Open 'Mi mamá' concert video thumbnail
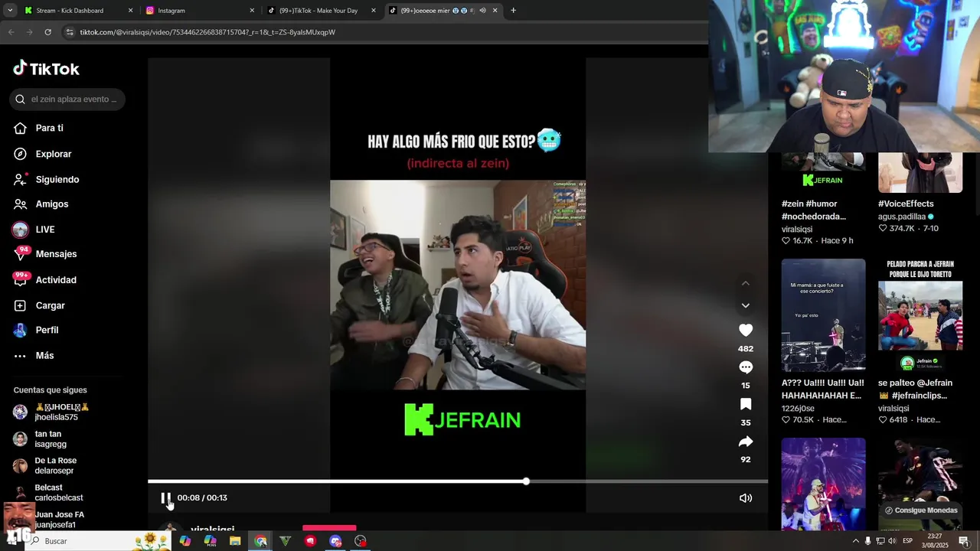This screenshot has width=980, height=551. (x=823, y=315)
